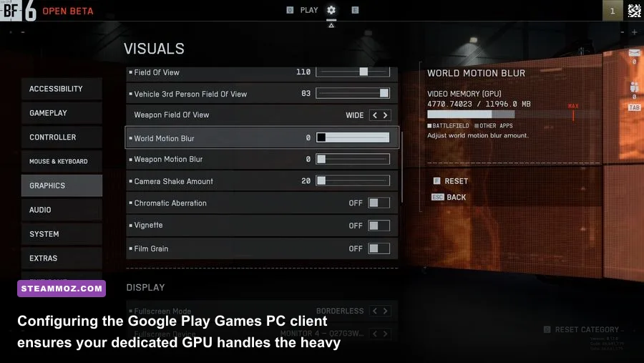Select previous Fullscreen Mode option
Image resolution: width=644 pixels, height=363 pixels.
(x=374, y=311)
